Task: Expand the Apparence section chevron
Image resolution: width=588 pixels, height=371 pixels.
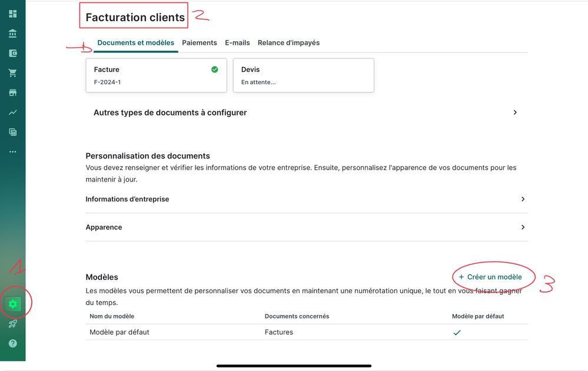Action: pyautogui.click(x=523, y=227)
